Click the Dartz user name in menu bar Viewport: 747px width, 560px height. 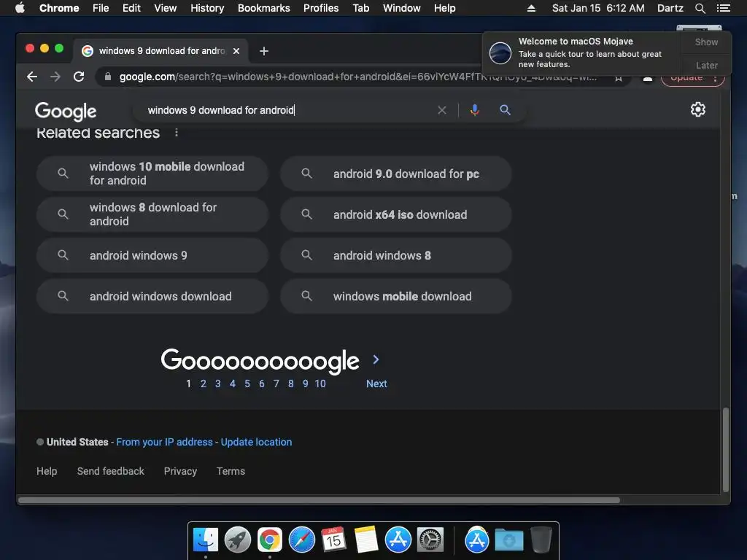(x=670, y=8)
